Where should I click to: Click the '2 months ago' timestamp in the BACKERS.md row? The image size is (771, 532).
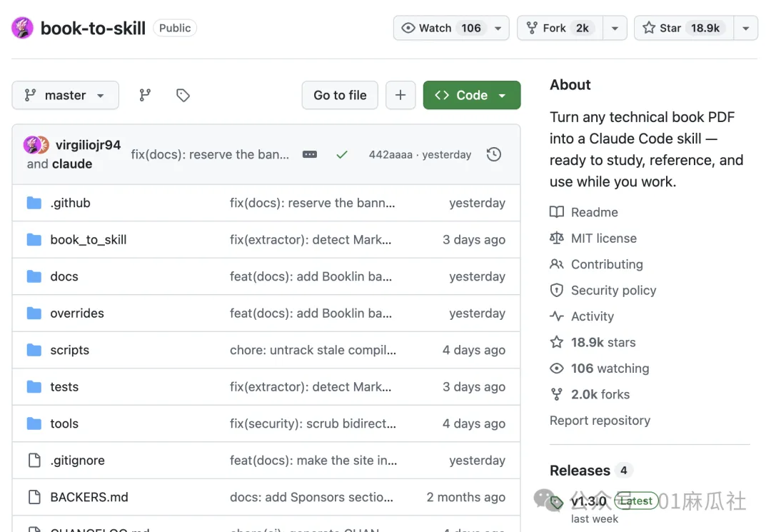(x=465, y=497)
